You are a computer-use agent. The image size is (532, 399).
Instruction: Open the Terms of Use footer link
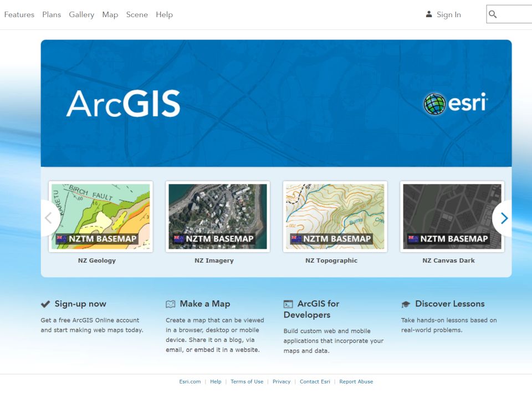[x=247, y=382]
